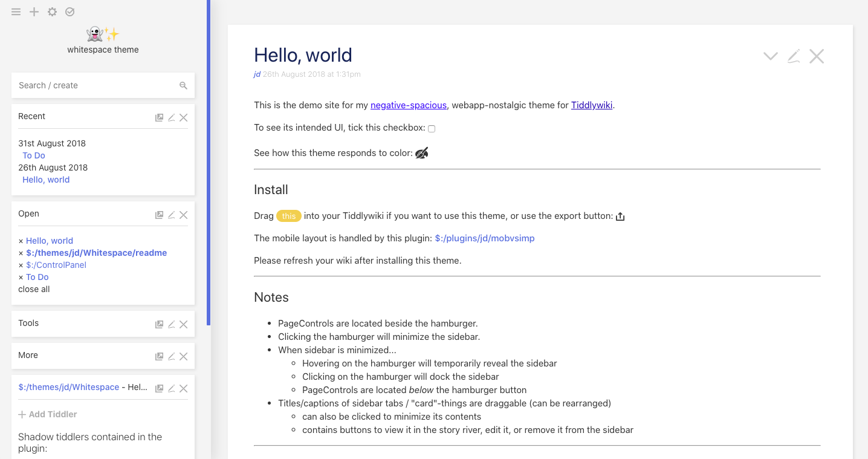This screenshot has height=459, width=868.
Task: Edit the Open card pencil icon
Action: click(172, 215)
